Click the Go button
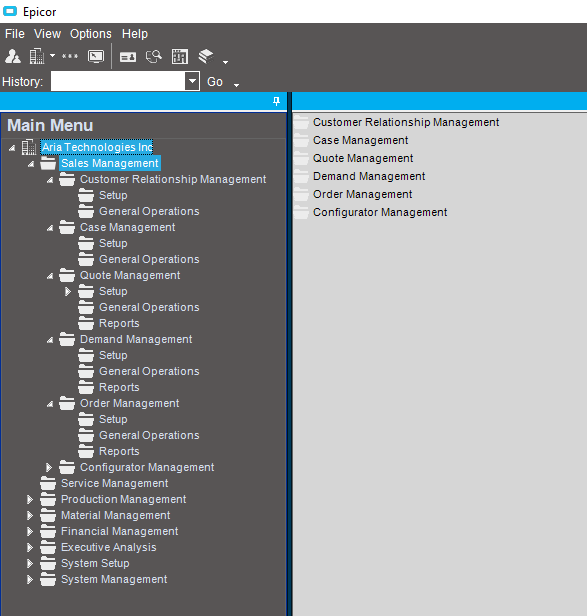This screenshot has width=587, height=616. click(215, 82)
